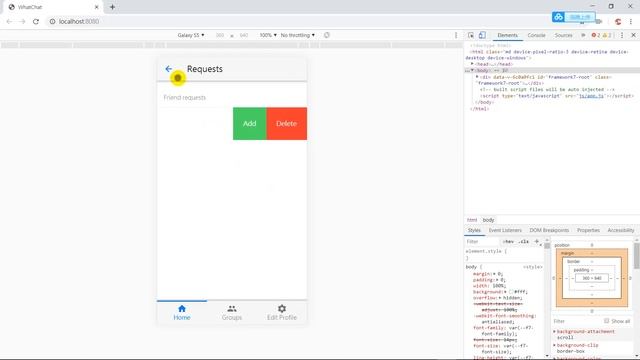Screen dimensions: 640x360
Task: Add new style rule plus icon
Action: tap(537, 241)
